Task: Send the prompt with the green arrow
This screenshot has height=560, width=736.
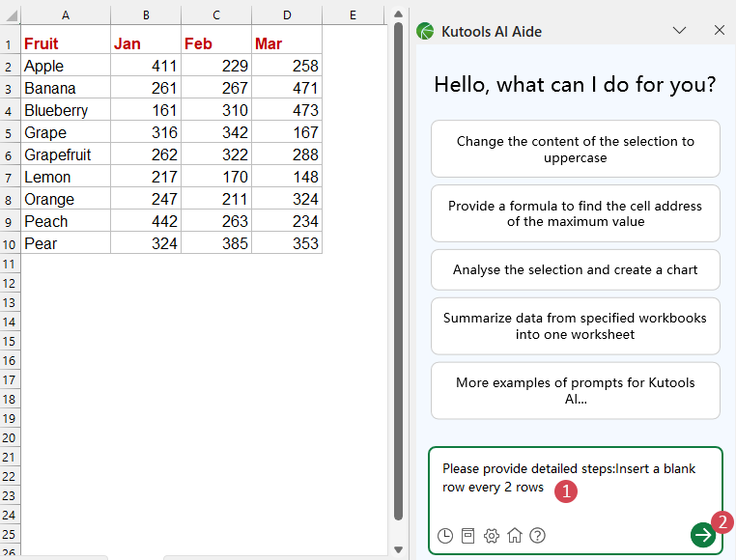Action: click(x=703, y=534)
